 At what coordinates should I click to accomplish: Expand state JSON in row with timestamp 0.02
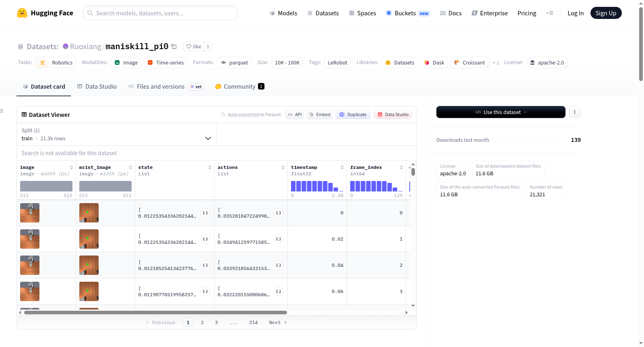point(205,239)
